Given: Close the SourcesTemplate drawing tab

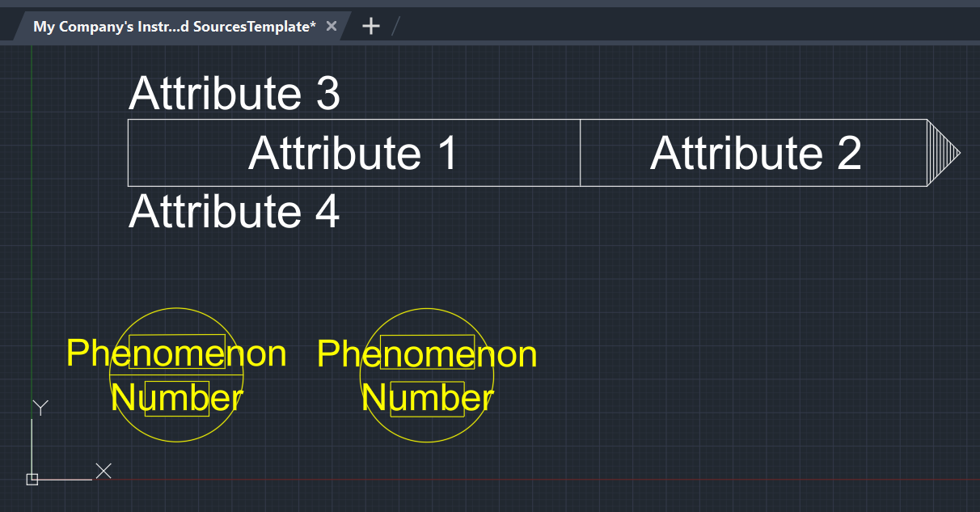Looking at the screenshot, I should [331, 27].
